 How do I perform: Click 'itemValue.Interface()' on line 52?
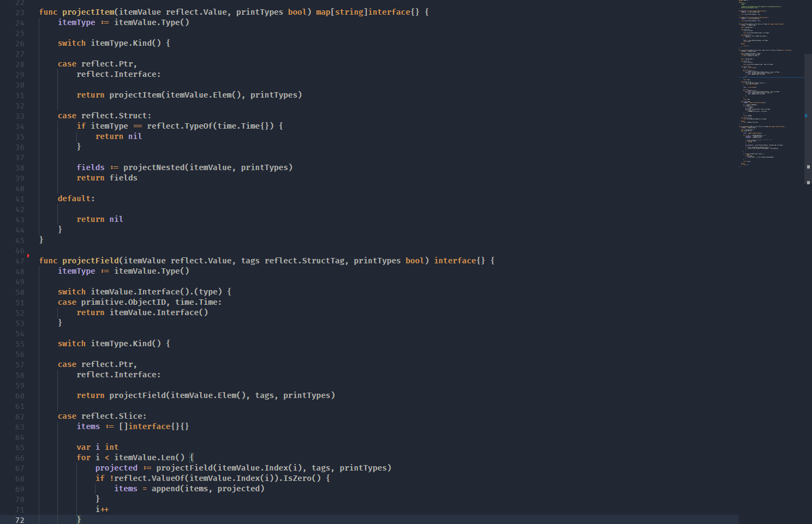[159, 312]
